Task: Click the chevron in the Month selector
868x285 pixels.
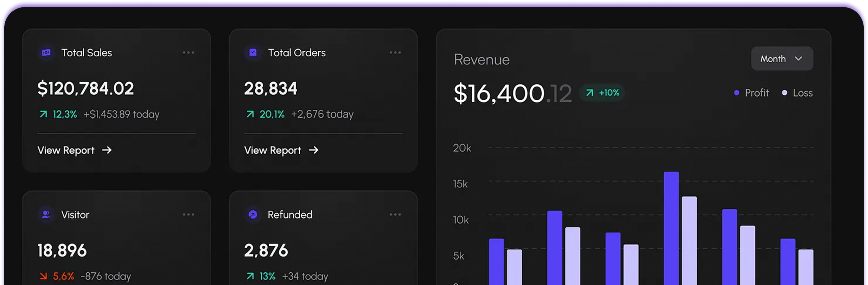Action: pos(799,58)
